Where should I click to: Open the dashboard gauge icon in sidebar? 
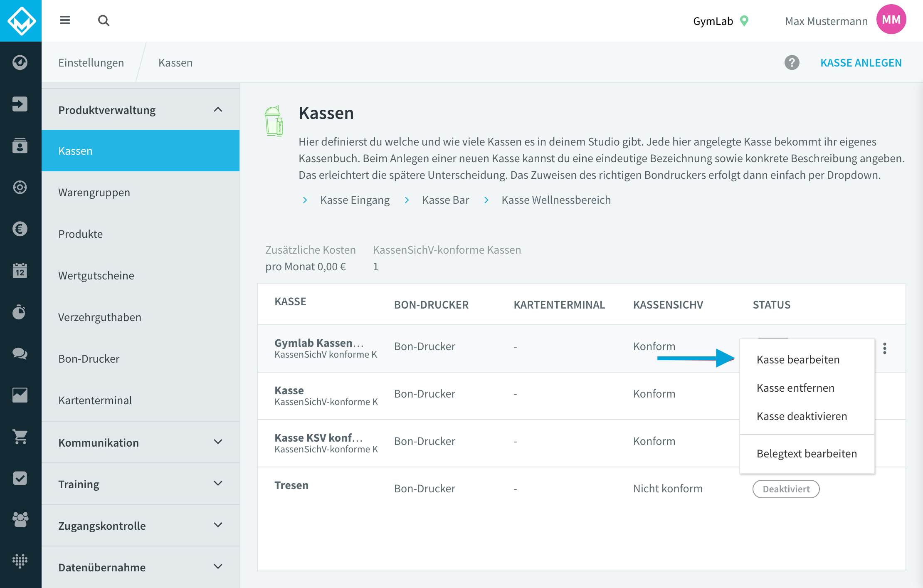(20, 62)
